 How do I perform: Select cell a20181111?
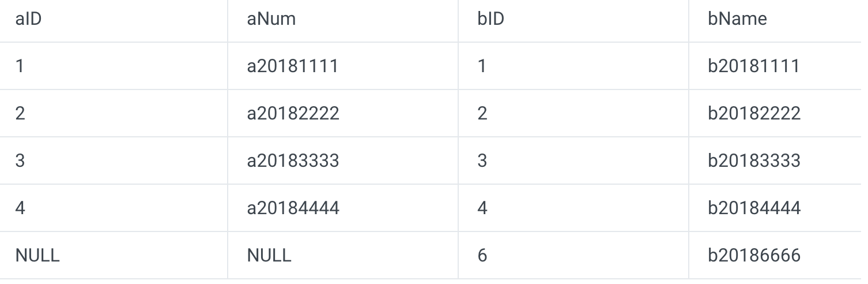click(292, 66)
